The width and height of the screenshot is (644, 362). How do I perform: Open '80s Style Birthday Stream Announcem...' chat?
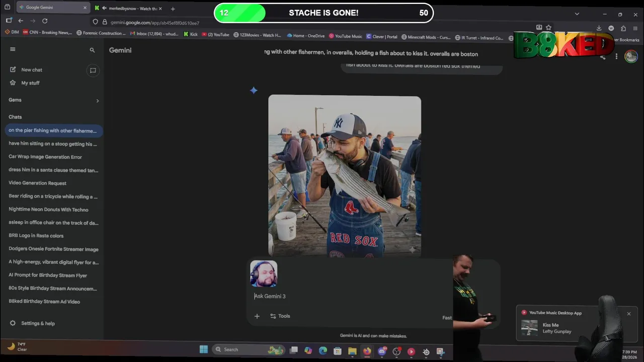(x=53, y=289)
